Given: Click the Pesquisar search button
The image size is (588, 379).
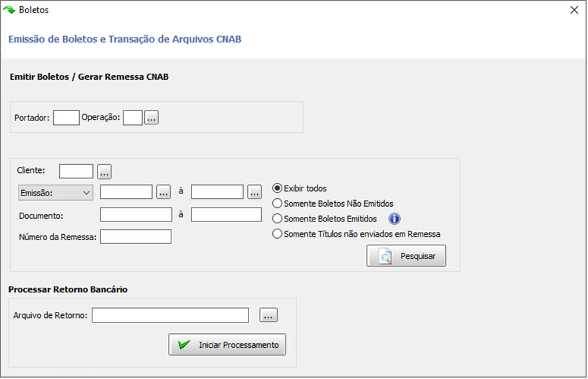Looking at the screenshot, I should pos(406,256).
